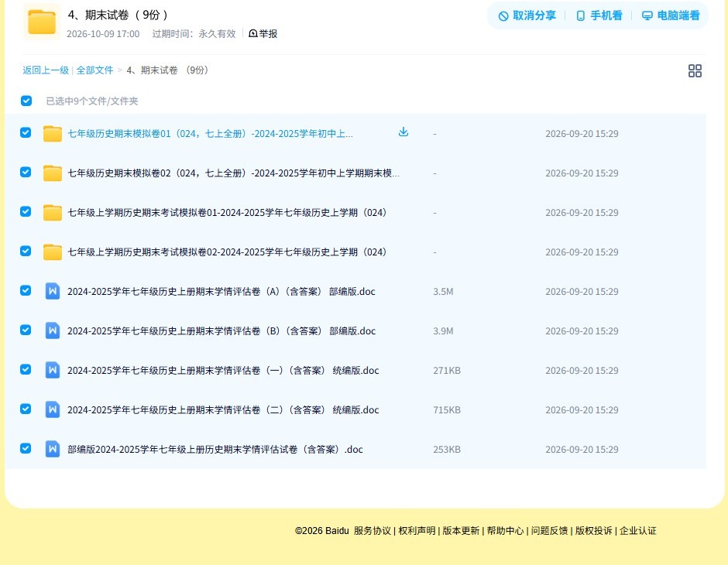The image size is (728, 565).
Task: Toggle the select-all checkbox 已选中9个文件
Action: tap(26, 101)
